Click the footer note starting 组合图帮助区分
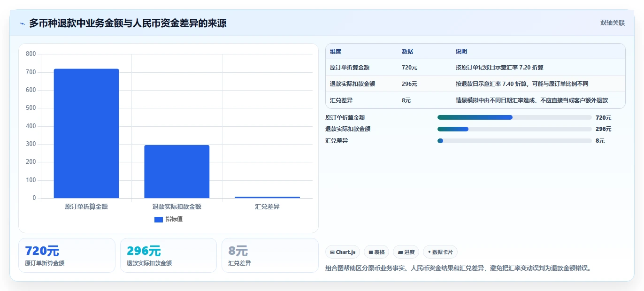This screenshot has height=291, width=644. pos(458,268)
